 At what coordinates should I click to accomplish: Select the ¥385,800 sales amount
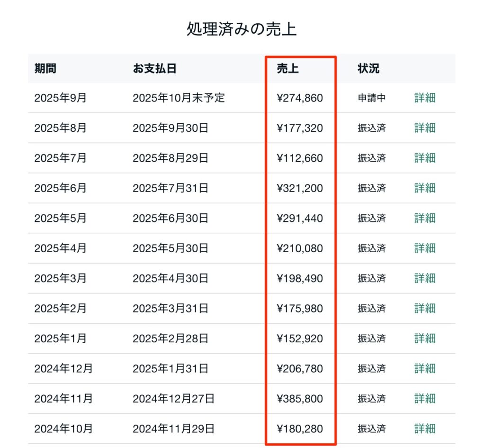[300, 399]
